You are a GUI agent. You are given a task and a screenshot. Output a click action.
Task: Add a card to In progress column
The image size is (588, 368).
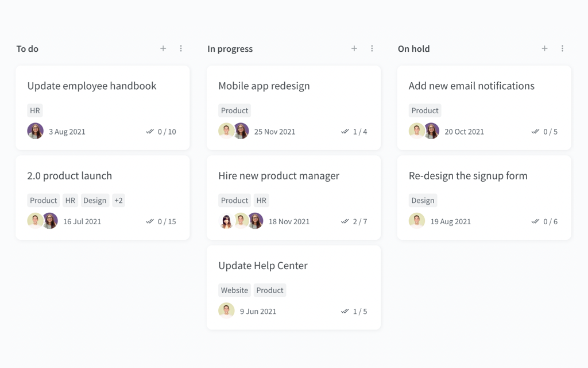pos(354,49)
